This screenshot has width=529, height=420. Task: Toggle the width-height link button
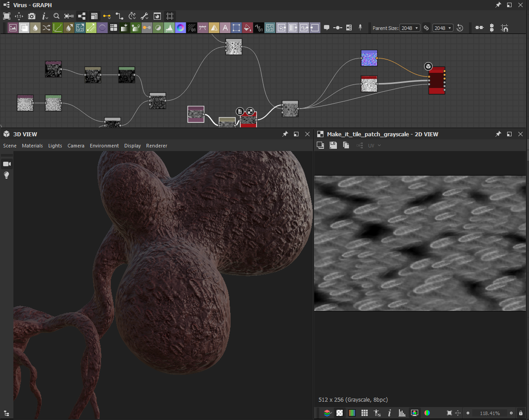click(x=426, y=28)
